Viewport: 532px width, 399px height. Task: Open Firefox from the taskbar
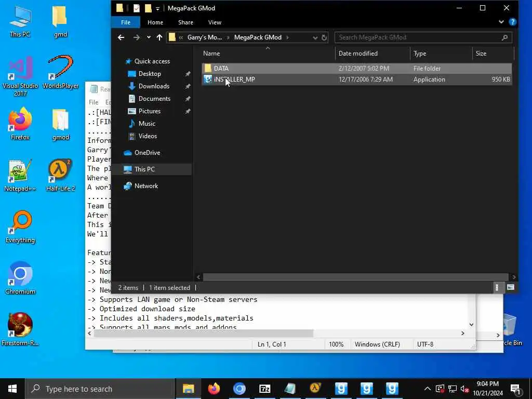(214, 389)
